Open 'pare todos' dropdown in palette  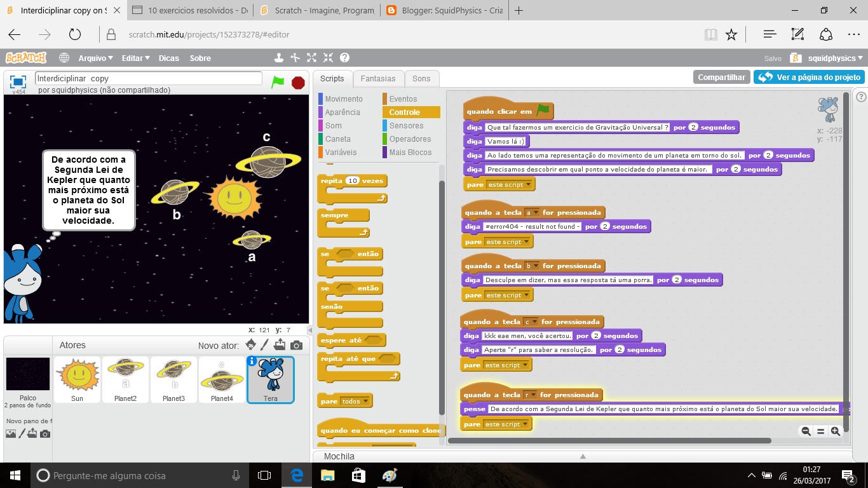(354, 402)
